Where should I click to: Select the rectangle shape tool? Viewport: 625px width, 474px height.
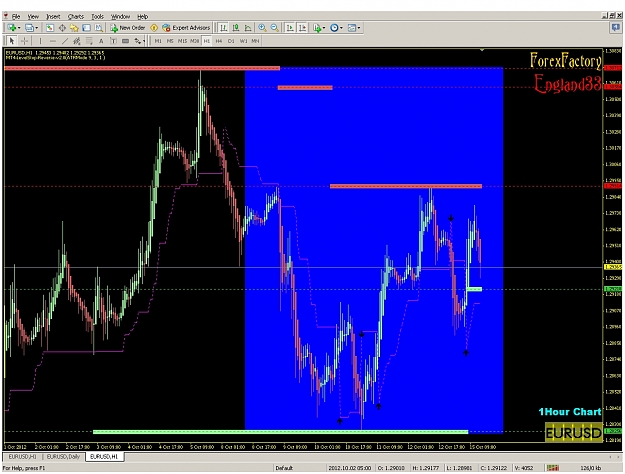pos(125,41)
